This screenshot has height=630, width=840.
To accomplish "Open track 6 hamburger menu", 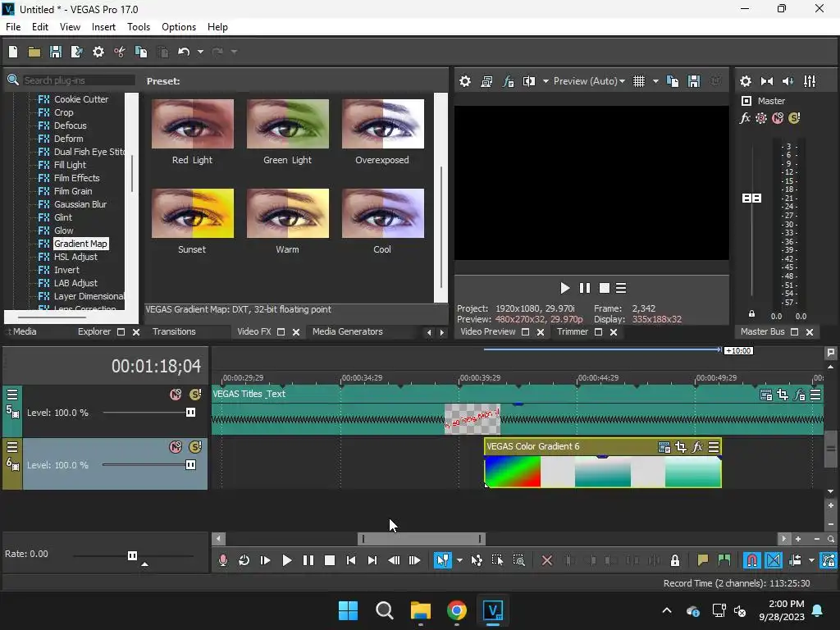I will (x=12, y=447).
